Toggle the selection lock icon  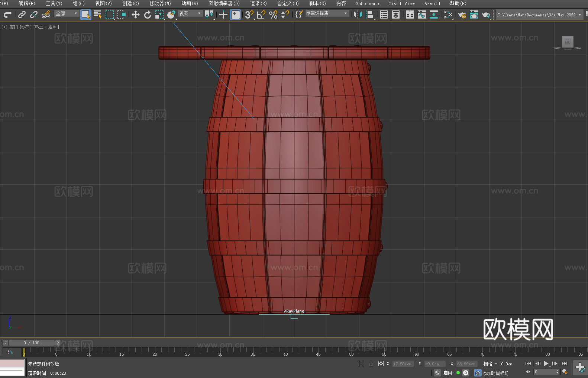(x=371, y=364)
